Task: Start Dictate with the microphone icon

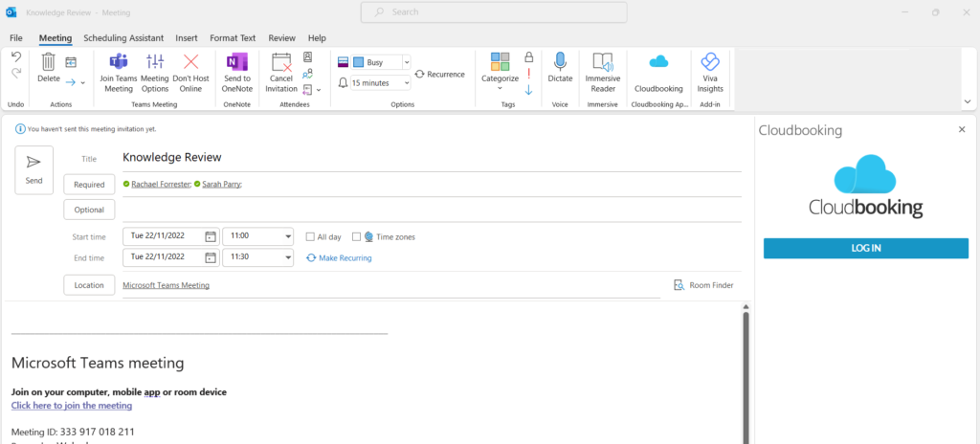Action: point(560,68)
